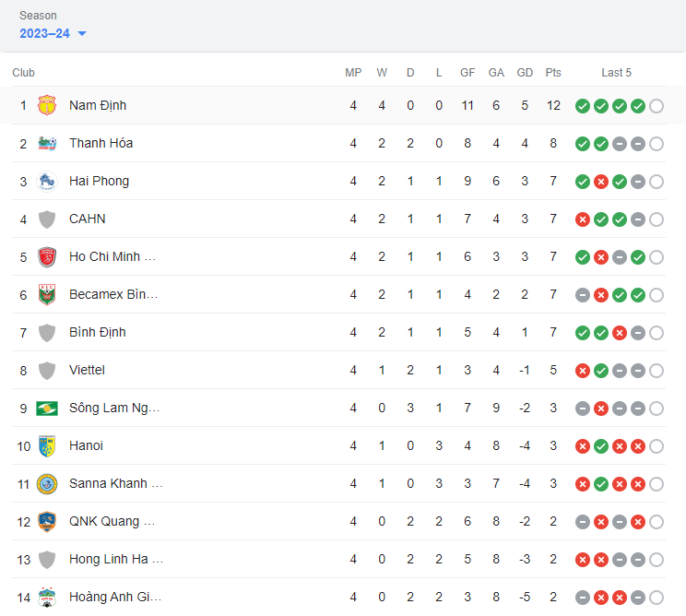The image size is (686, 616).
Task: Click the Nam Định club crest icon
Action: [47, 106]
